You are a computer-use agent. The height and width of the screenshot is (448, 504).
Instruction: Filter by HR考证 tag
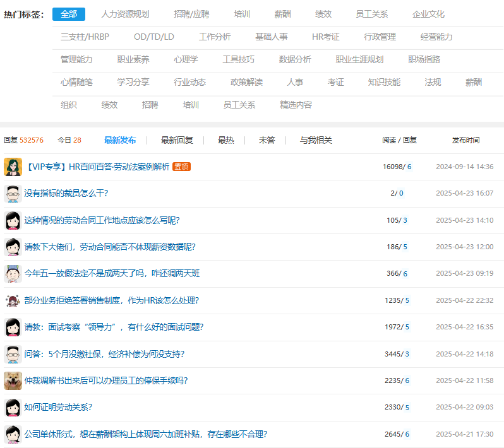click(x=326, y=37)
